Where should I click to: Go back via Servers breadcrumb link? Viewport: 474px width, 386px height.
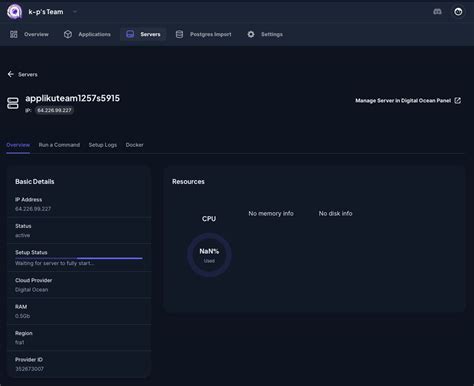coord(28,74)
